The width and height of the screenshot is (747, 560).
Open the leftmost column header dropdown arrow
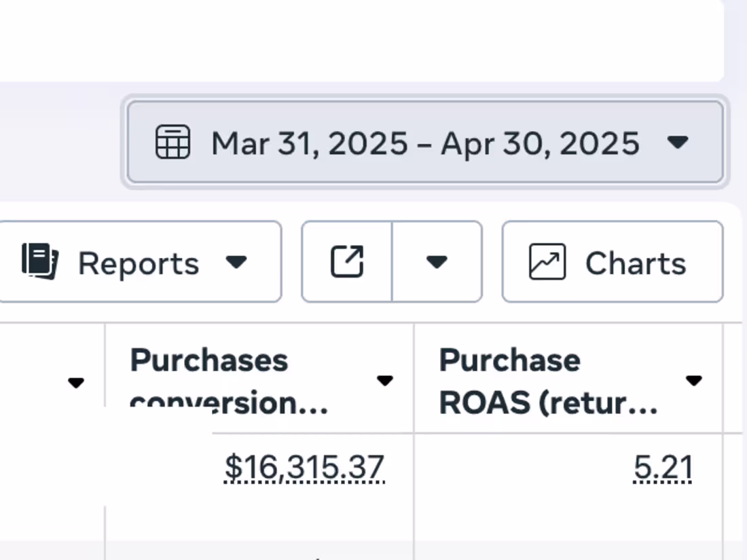point(76,383)
